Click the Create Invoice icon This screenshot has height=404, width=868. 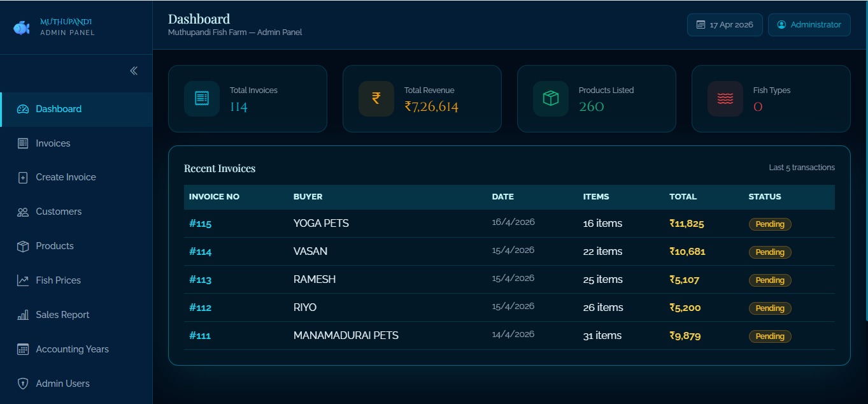pos(22,177)
